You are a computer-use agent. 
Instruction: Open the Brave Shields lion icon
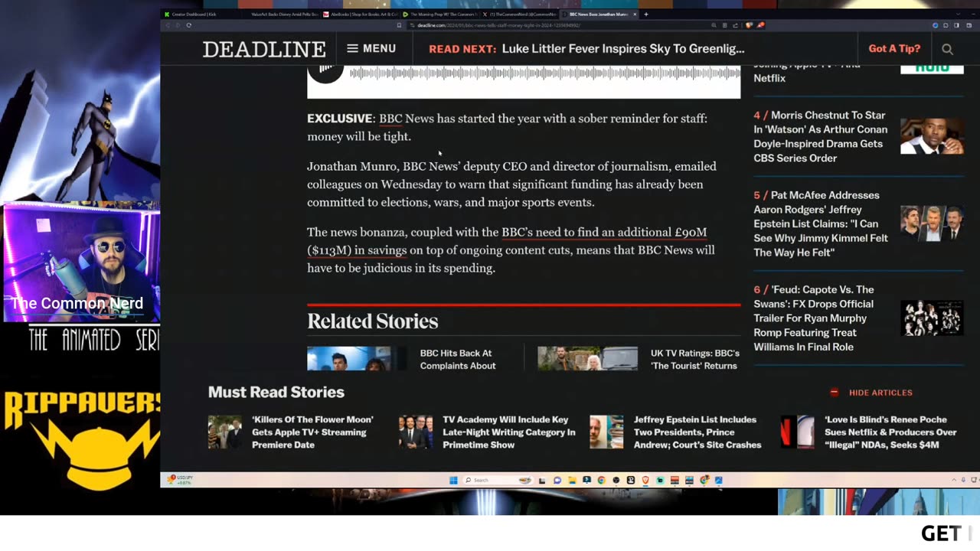point(749,25)
